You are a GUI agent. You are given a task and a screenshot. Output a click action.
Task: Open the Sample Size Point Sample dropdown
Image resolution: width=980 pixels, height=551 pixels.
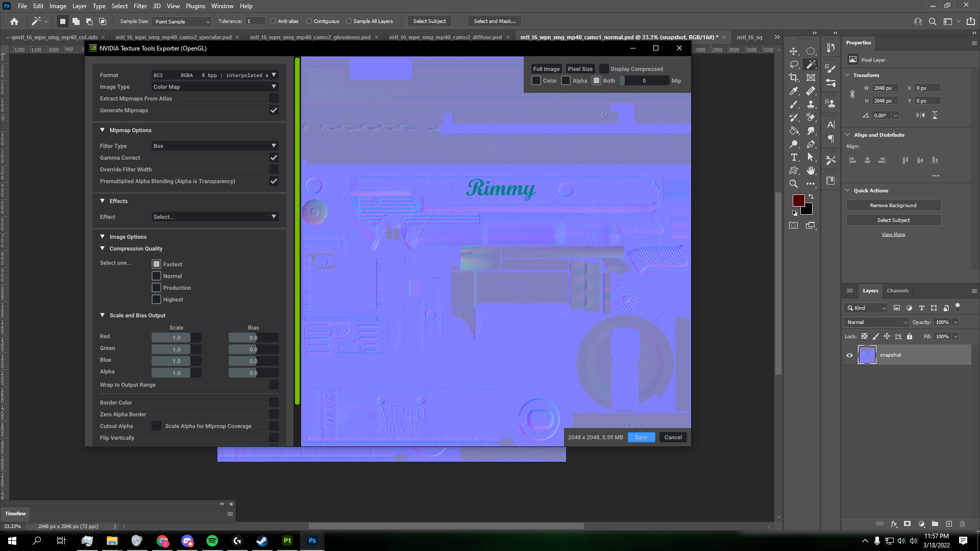(x=182, y=21)
